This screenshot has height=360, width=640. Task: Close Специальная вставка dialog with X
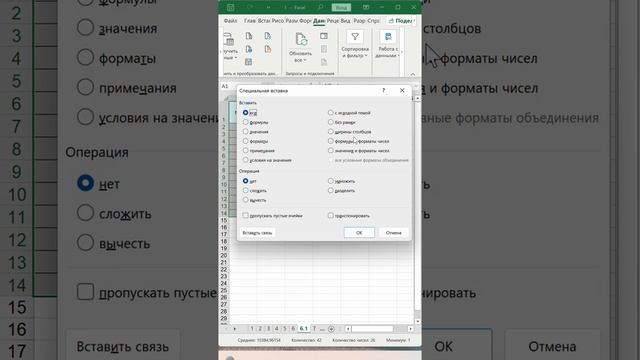402,90
